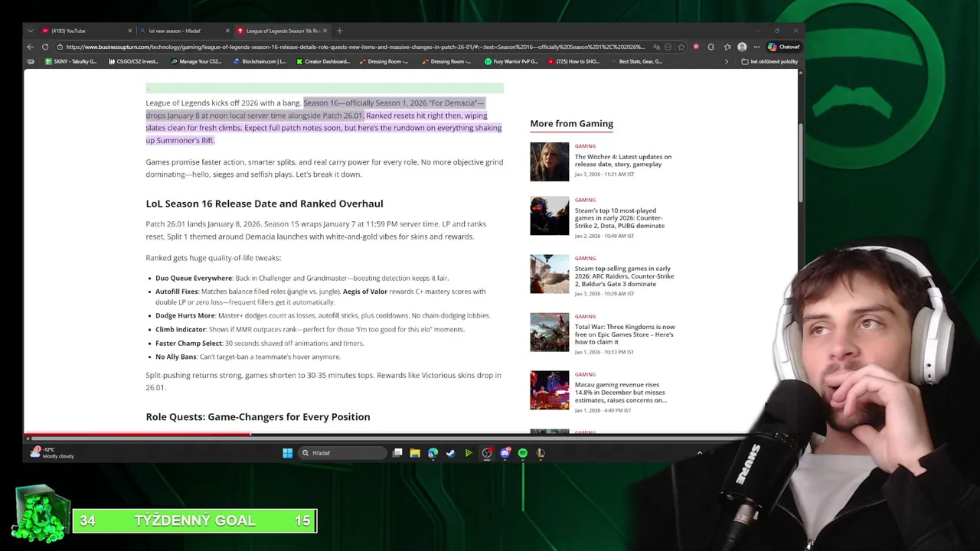Screen dimensions: 980x551
Task: Open Task View on the taskbar
Action: (x=397, y=453)
